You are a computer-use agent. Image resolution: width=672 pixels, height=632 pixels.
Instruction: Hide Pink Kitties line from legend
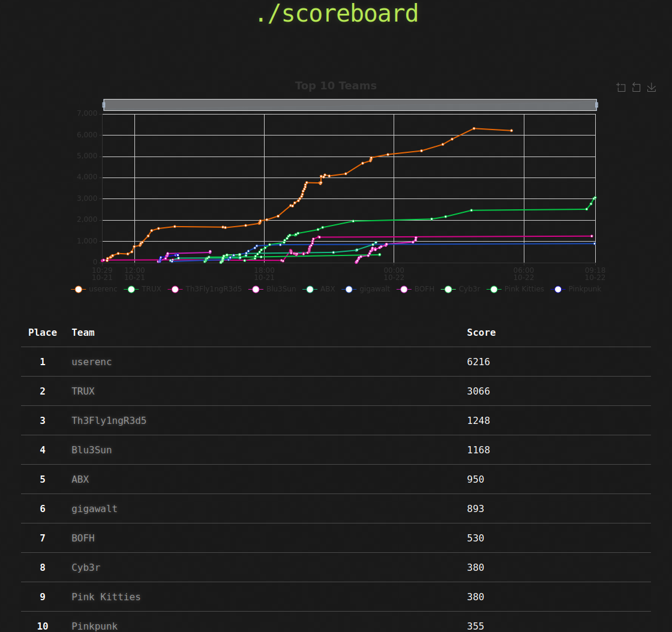click(517, 289)
